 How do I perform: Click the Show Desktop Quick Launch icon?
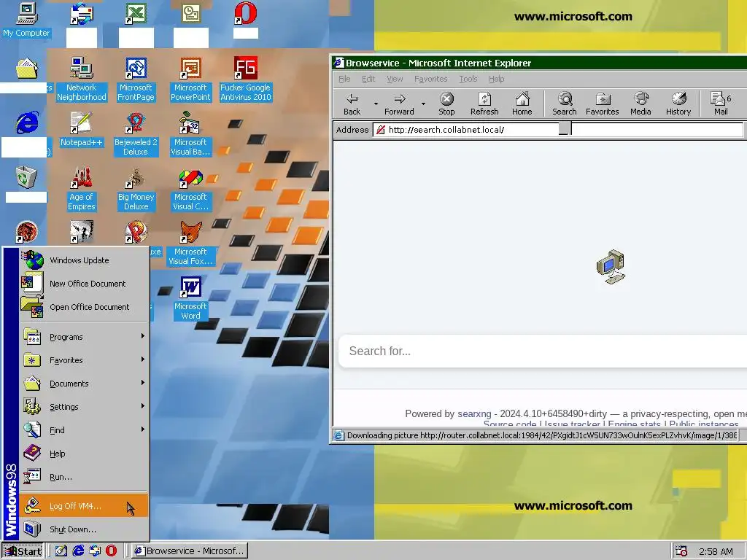click(x=61, y=551)
